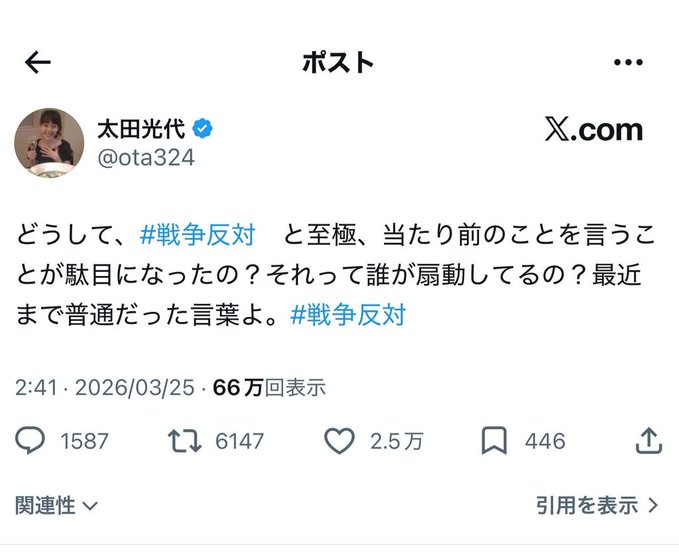Viewport: 679px width, 554px height.
Task: Open the profile picture of 太田光代
Action: pyautogui.click(x=49, y=141)
